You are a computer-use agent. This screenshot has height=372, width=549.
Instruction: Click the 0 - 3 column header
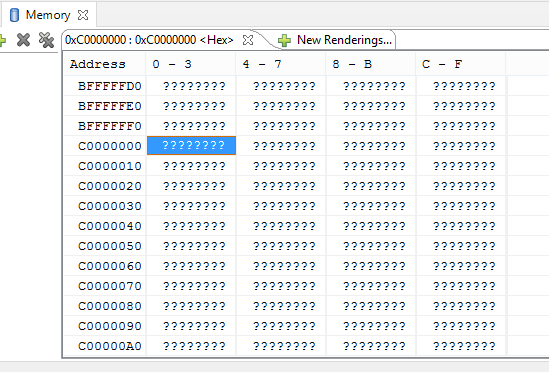191,64
